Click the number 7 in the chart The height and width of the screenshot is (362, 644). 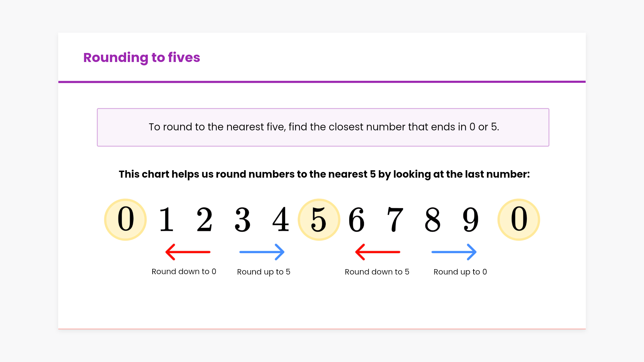click(395, 220)
